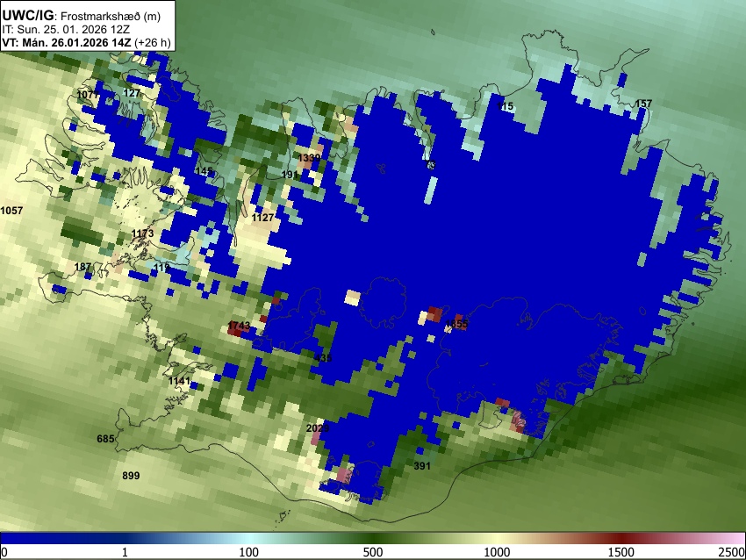Pick the map value label 187
The height and width of the screenshot is (560, 746).
coord(82,267)
